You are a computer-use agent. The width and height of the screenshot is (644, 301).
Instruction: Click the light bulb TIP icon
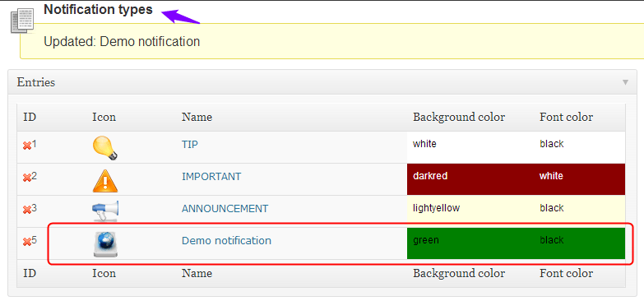tap(105, 147)
